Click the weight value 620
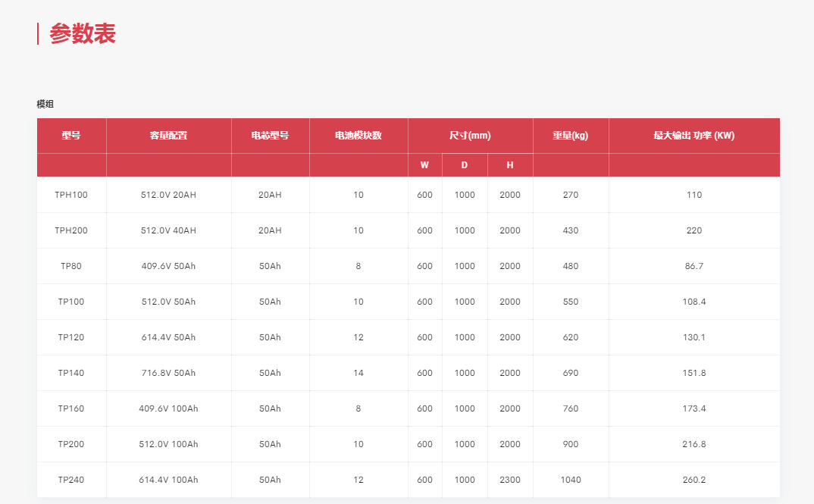Viewport: 814px width, 504px height. point(571,337)
